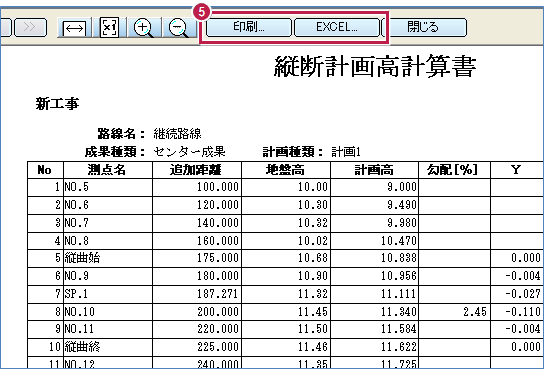Click the 11.45 ground height value
This screenshot has width=544, height=369.
[313, 312]
